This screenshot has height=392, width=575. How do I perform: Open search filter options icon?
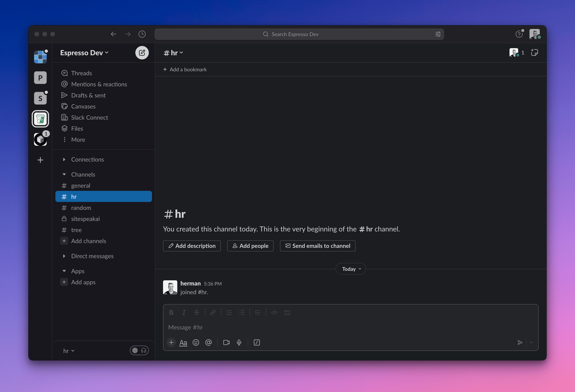point(438,34)
